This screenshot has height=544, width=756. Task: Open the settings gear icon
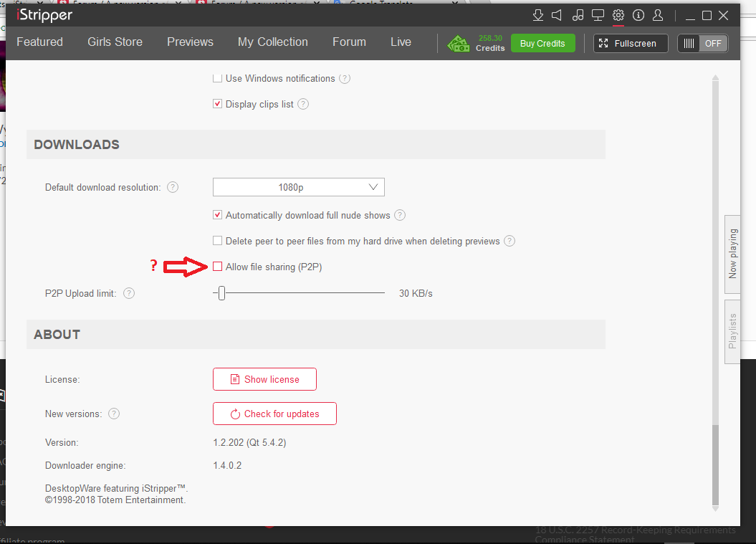pos(618,16)
